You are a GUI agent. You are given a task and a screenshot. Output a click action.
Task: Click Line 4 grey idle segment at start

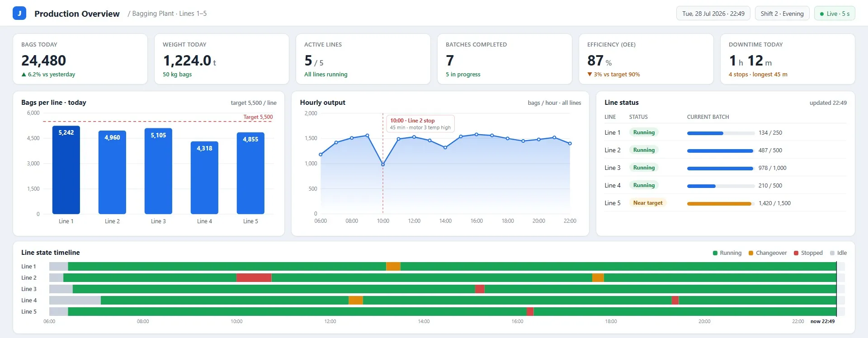(75, 300)
